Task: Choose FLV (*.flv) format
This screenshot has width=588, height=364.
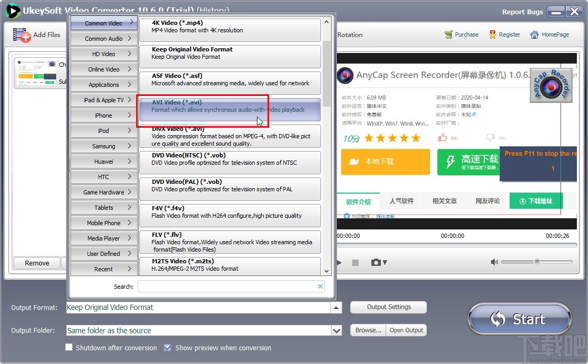Action: (230, 242)
